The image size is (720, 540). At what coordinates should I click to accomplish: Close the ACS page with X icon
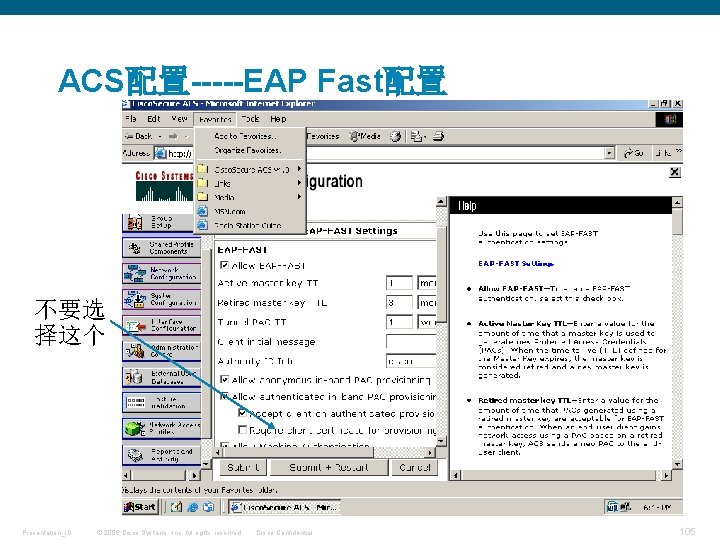(x=675, y=173)
